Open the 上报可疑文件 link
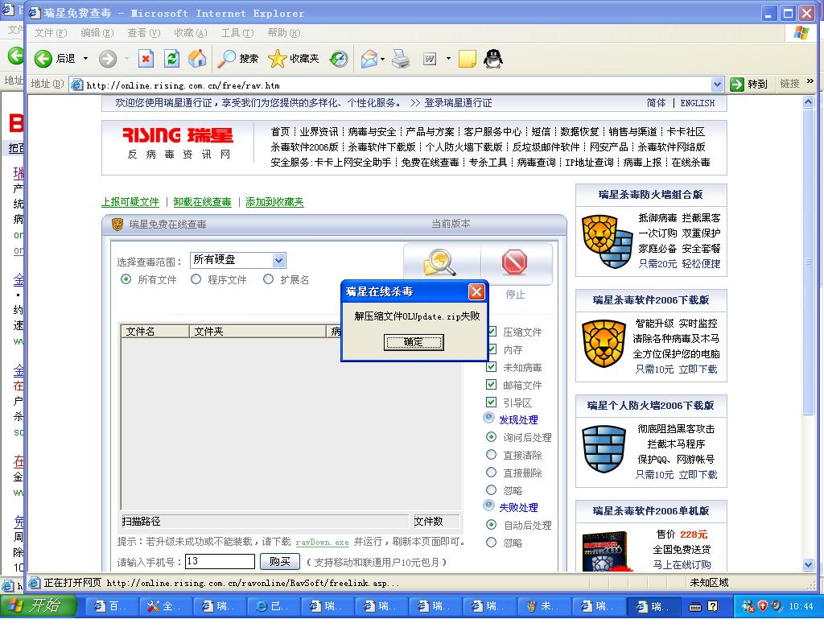This screenshot has height=644, width=824. (x=130, y=202)
